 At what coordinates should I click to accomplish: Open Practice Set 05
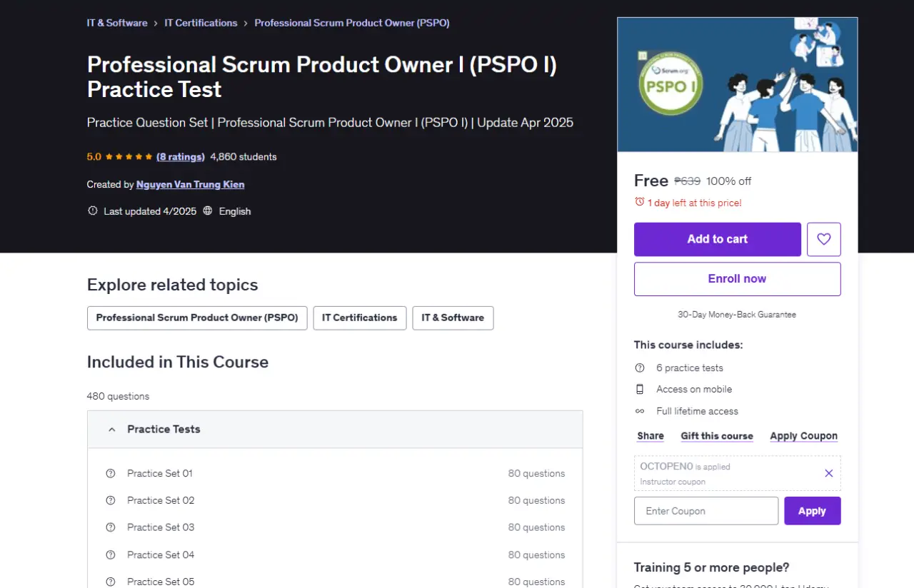pyautogui.click(x=161, y=582)
